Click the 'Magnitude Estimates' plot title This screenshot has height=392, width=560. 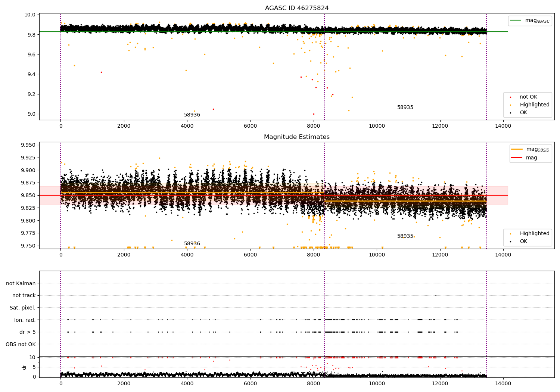(297, 137)
